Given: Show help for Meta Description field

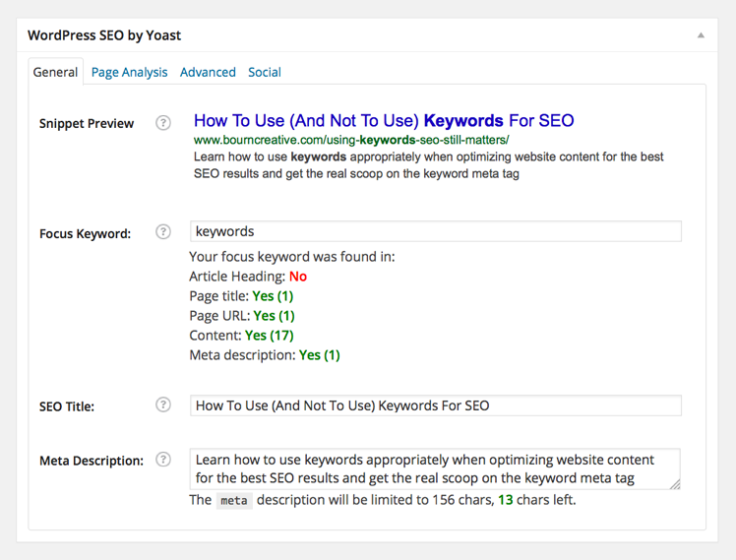Looking at the screenshot, I should (x=163, y=460).
